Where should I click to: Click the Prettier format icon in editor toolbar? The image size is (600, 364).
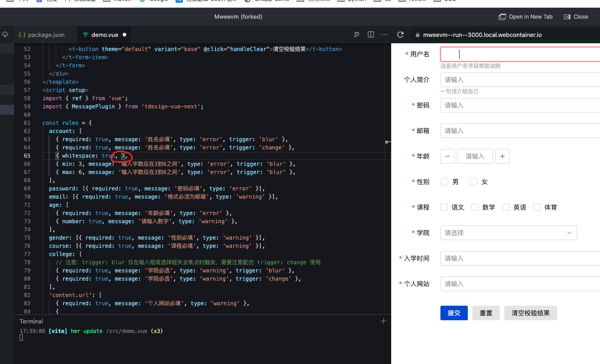click(x=357, y=35)
